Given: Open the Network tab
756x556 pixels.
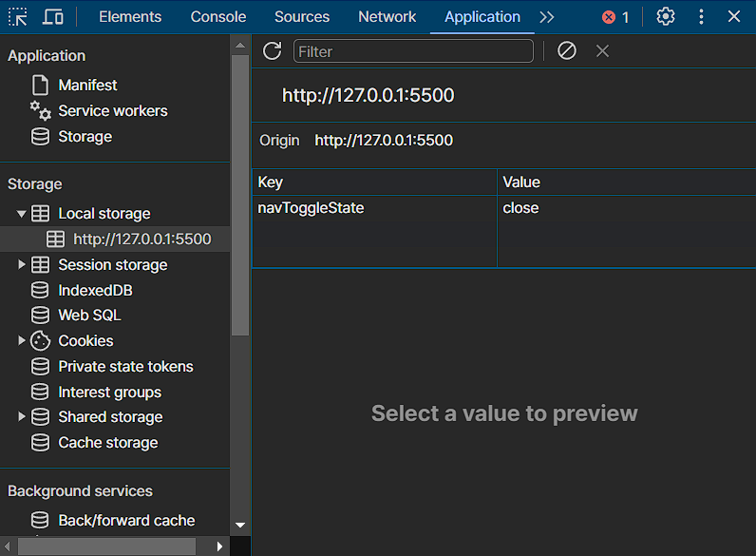Looking at the screenshot, I should pos(387,17).
